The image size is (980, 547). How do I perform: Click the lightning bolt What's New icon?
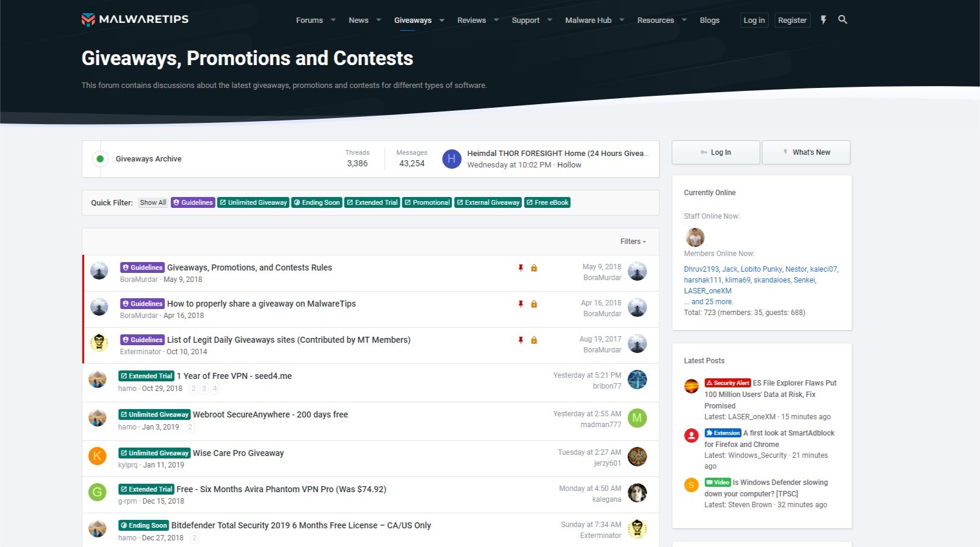click(x=823, y=20)
